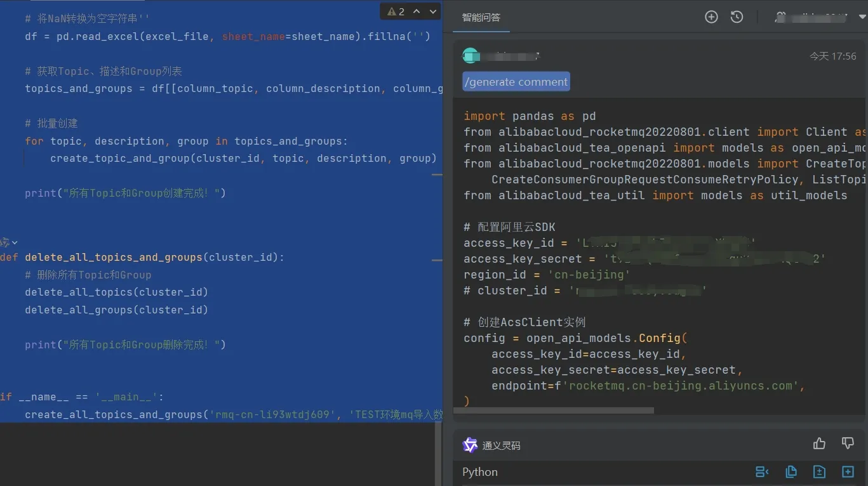Click 'from alibabacloud_tea_openapi import models' line
The height and width of the screenshot is (486, 868).
[665, 148]
